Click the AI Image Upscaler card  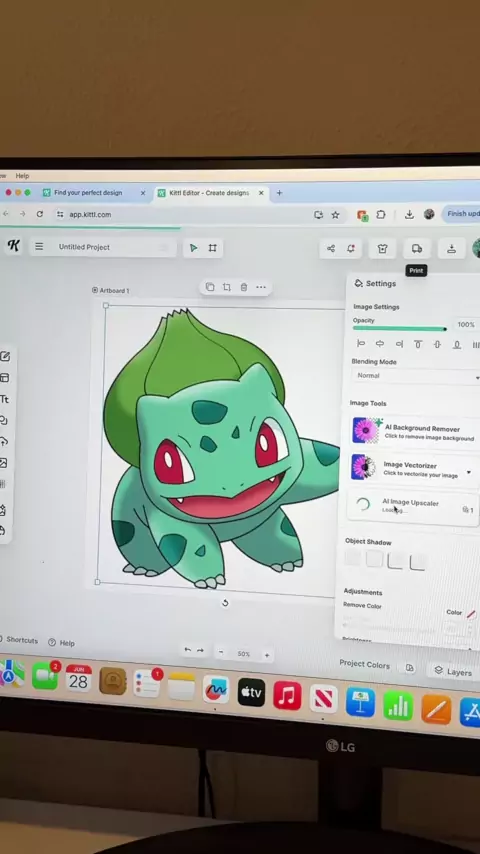pyautogui.click(x=412, y=507)
